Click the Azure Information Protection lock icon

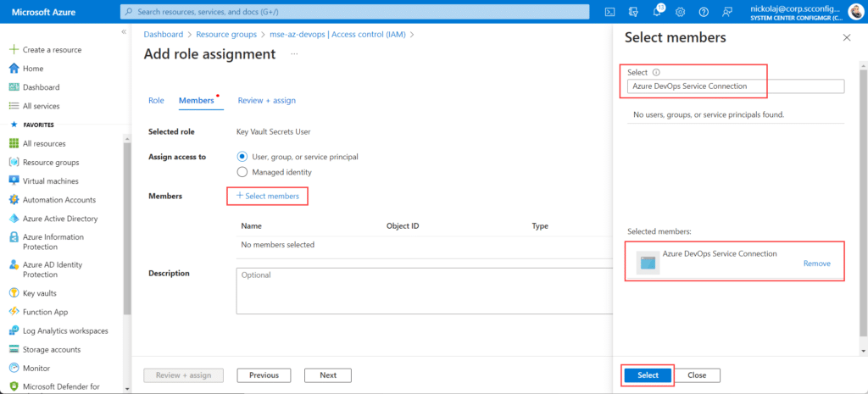14,237
